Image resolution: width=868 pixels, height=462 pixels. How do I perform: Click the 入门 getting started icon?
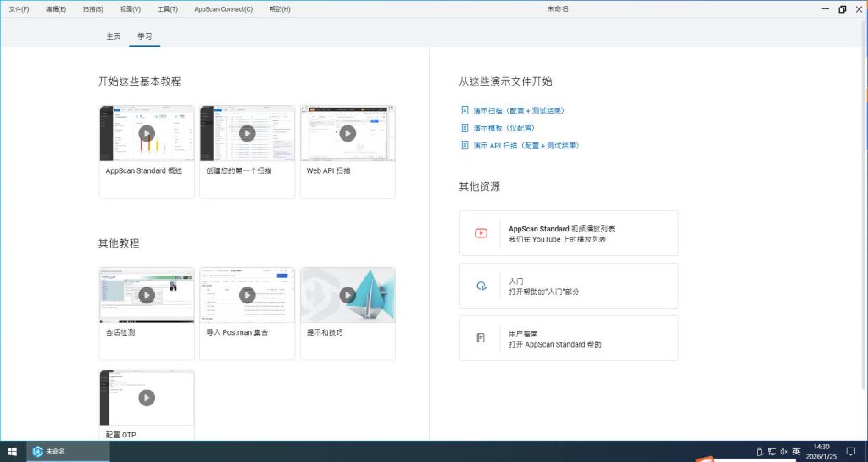click(481, 286)
